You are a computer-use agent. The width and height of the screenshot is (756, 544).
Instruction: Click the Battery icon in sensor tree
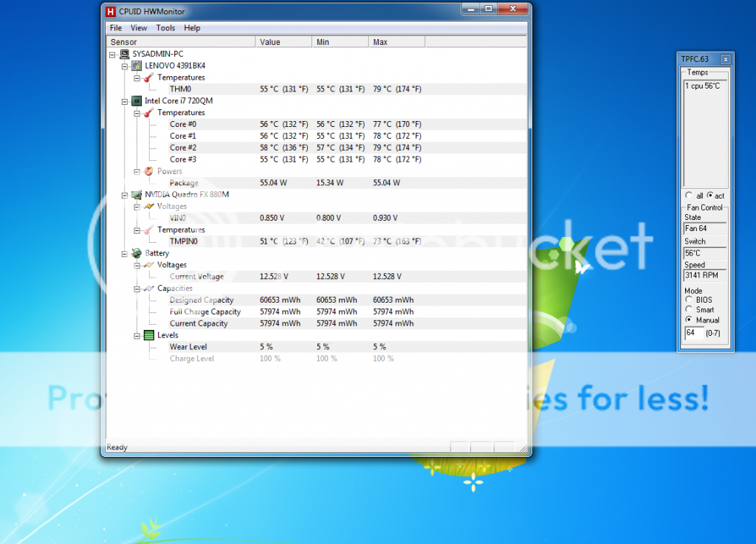(137, 253)
